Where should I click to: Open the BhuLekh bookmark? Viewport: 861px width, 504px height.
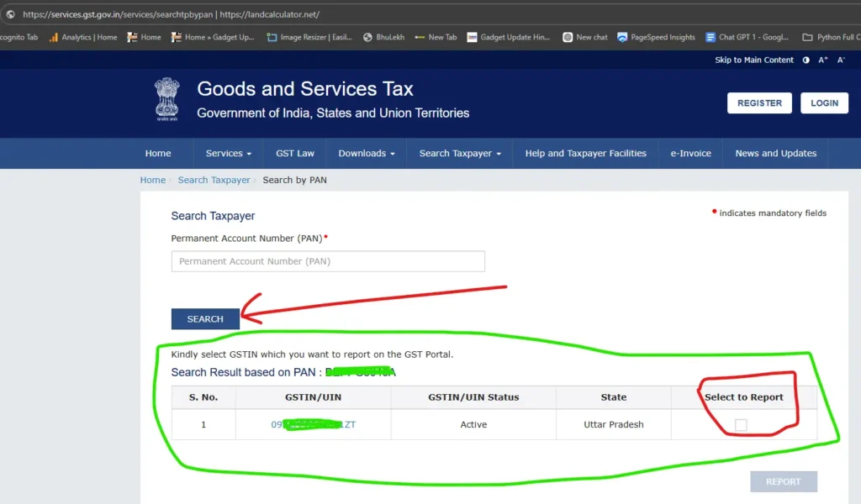tap(383, 37)
